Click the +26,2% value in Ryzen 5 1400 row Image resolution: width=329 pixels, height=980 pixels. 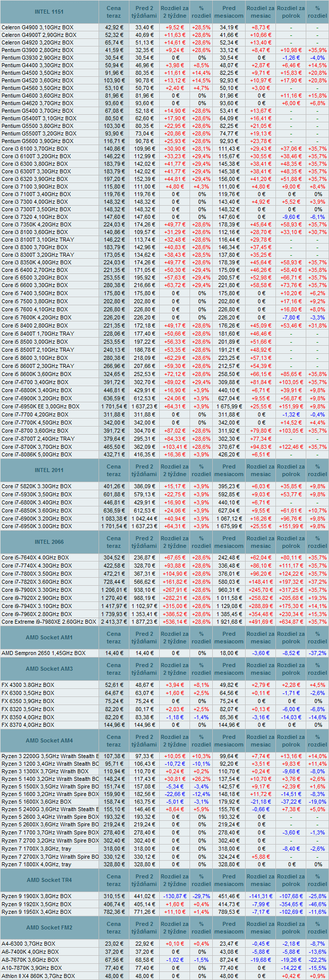(x=201, y=779)
